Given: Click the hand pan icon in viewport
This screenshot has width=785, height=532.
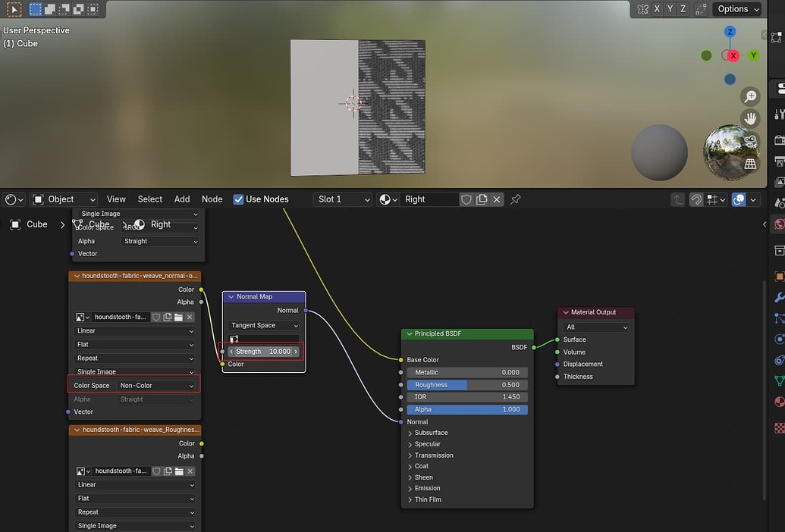Looking at the screenshot, I should (x=750, y=118).
